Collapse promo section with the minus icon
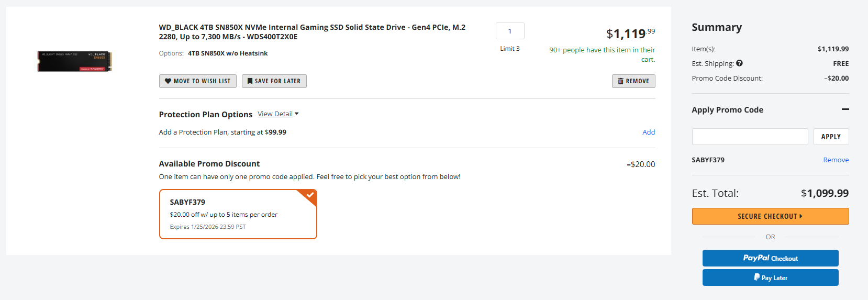Image resolution: width=868 pixels, height=300 pixels. [845, 109]
